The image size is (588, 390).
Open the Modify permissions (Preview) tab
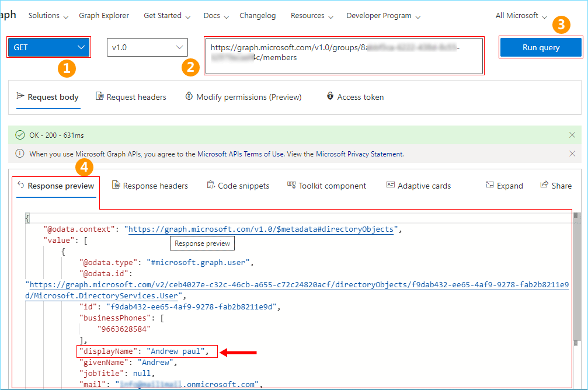(243, 97)
